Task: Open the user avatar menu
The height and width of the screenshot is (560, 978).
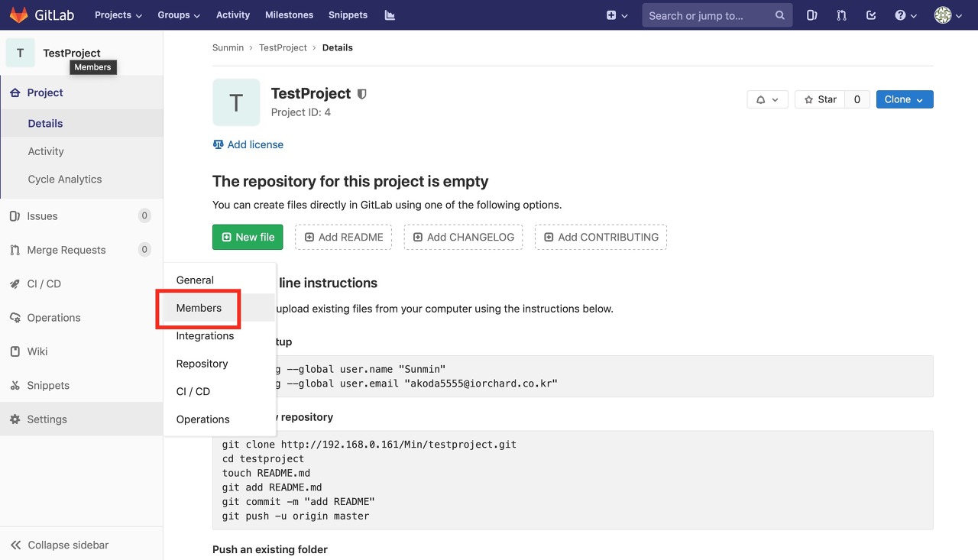Action: click(x=948, y=15)
